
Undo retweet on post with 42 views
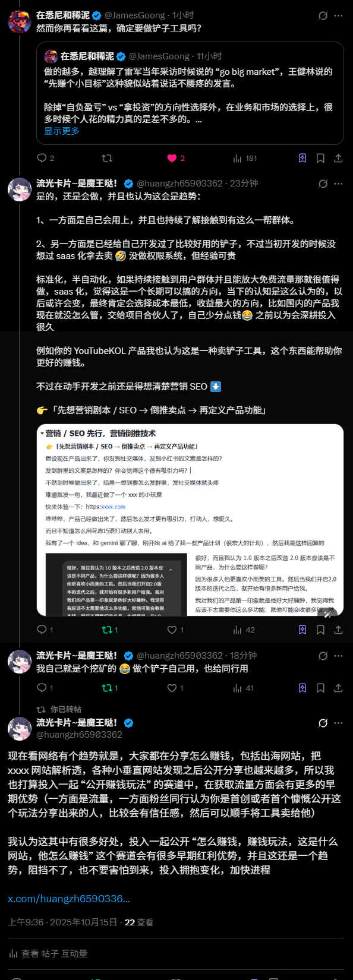click(x=110, y=630)
